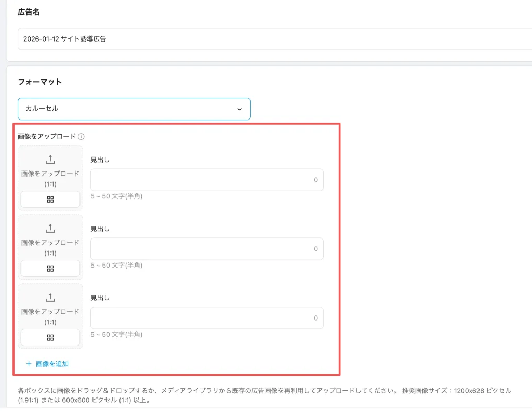The image size is (532, 411).
Task: Click the 画像を追加 link
Action: click(x=52, y=364)
